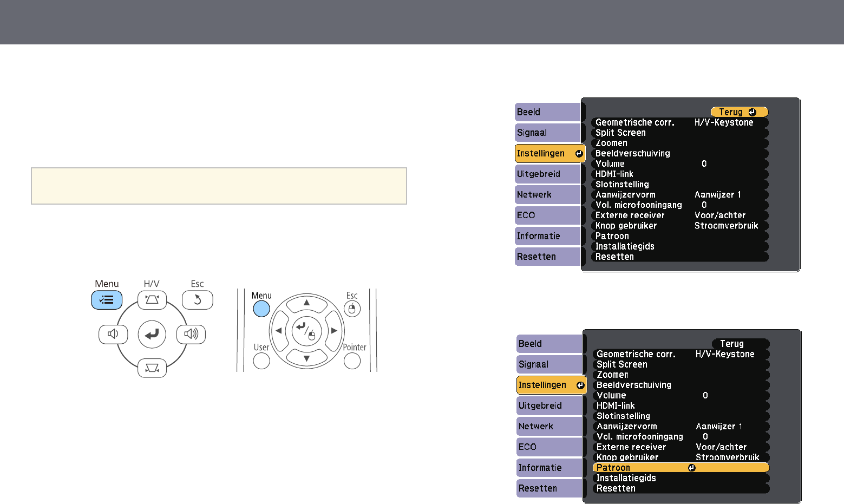Click the blue Menu button on control panel
Viewport: 844px width, 504px height.
click(107, 300)
